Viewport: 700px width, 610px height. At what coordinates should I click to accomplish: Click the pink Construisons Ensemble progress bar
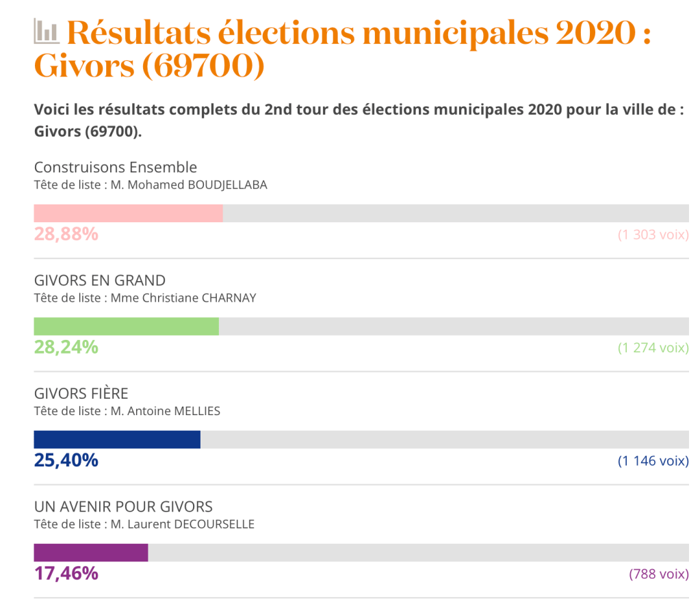click(x=129, y=213)
